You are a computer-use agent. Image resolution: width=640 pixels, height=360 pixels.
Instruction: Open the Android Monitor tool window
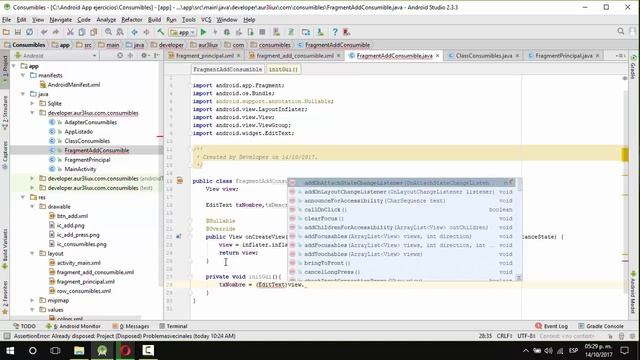[x=73, y=326]
